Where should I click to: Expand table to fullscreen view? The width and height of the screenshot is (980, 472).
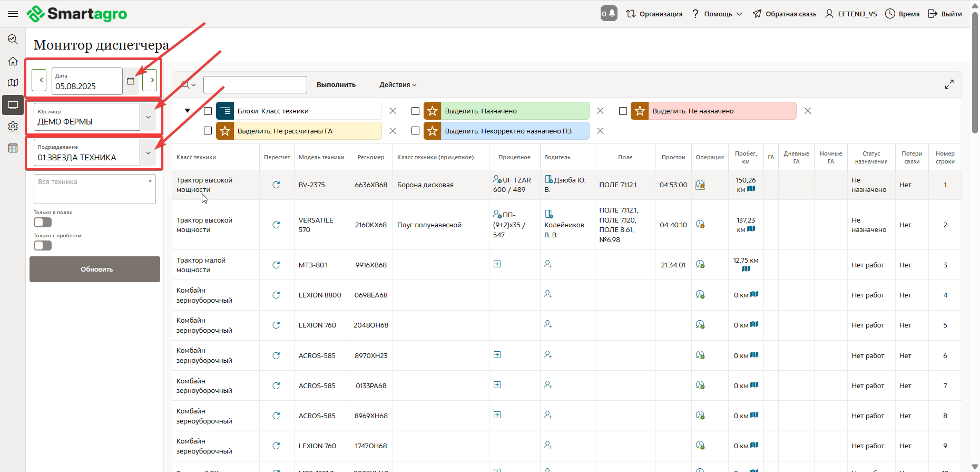pos(949,84)
